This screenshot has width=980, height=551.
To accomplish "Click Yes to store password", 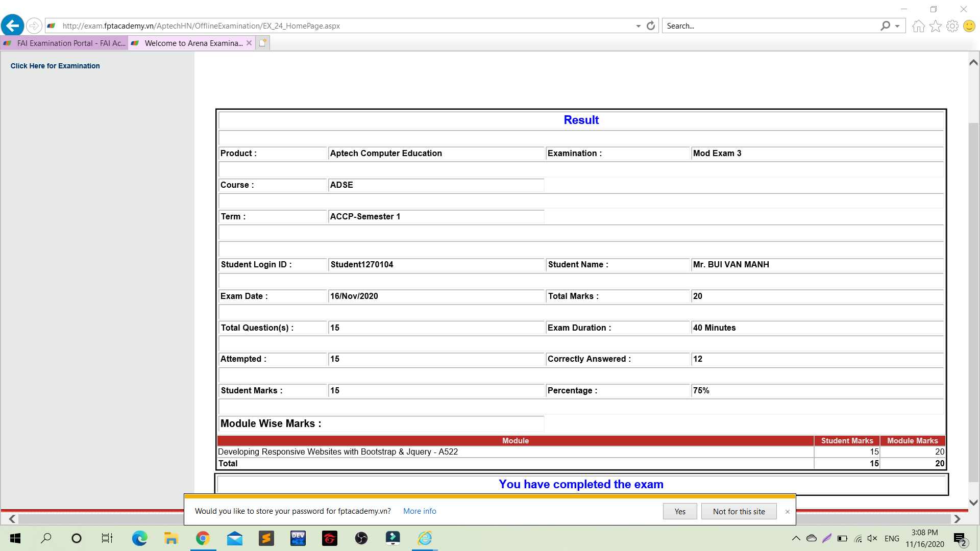I will coord(680,511).
